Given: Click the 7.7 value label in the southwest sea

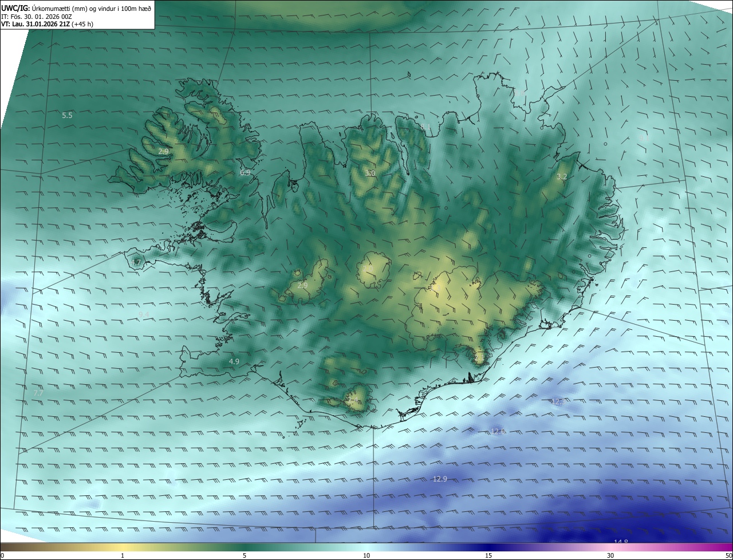Looking at the screenshot, I should 38,393.
